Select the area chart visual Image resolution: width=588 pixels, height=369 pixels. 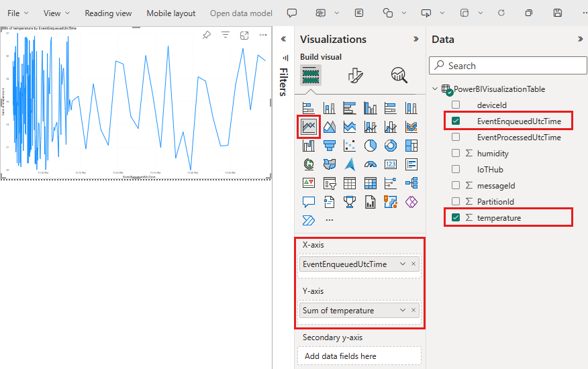click(330, 127)
